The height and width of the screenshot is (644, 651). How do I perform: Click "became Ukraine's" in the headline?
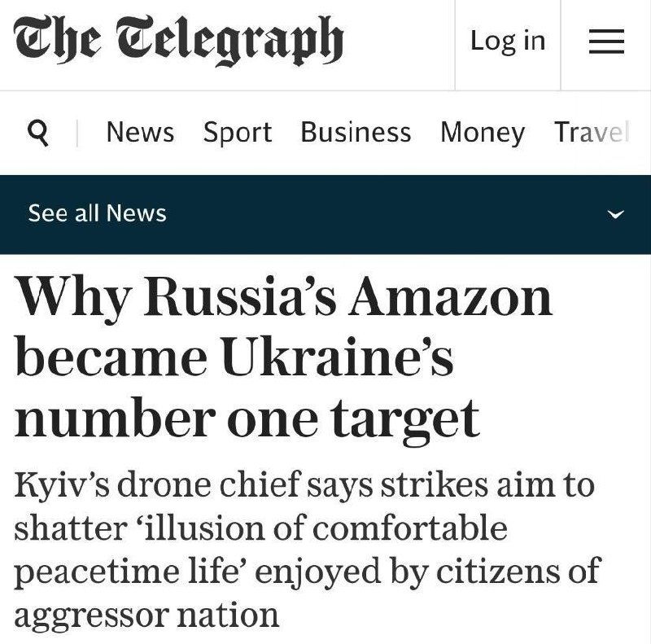(234, 357)
